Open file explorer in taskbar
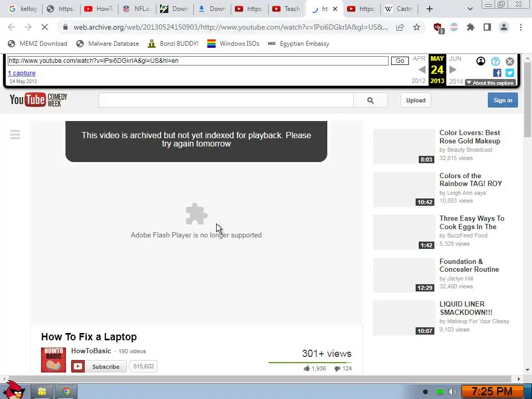532x399 pixels. pos(42,392)
